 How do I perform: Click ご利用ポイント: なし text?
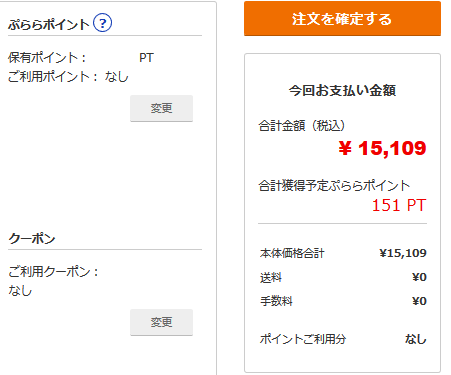pyautogui.click(x=68, y=77)
